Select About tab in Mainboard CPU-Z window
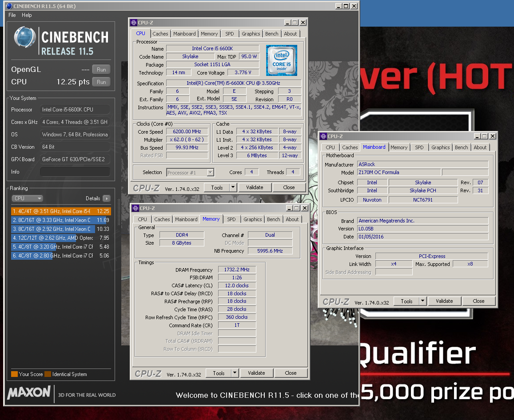Image resolution: width=514 pixels, height=420 pixels. pyautogui.click(x=480, y=147)
